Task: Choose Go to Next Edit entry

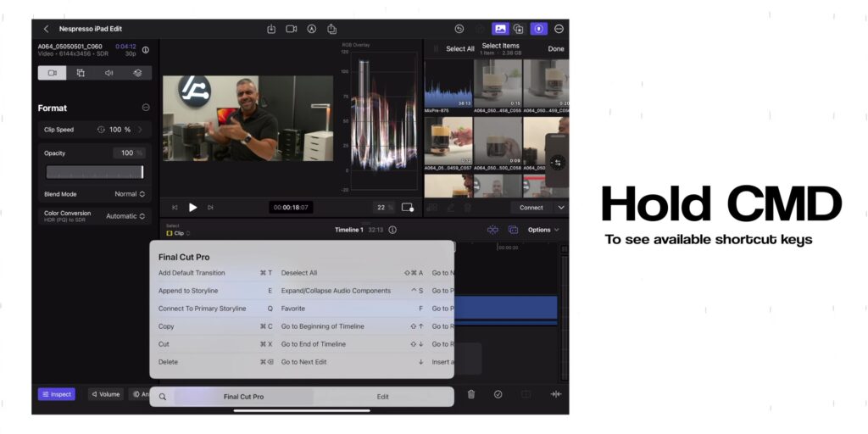Action: coord(352,361)
